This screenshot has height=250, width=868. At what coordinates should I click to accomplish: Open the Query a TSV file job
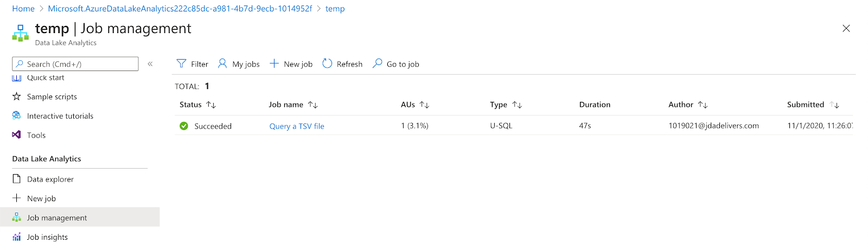297,126
